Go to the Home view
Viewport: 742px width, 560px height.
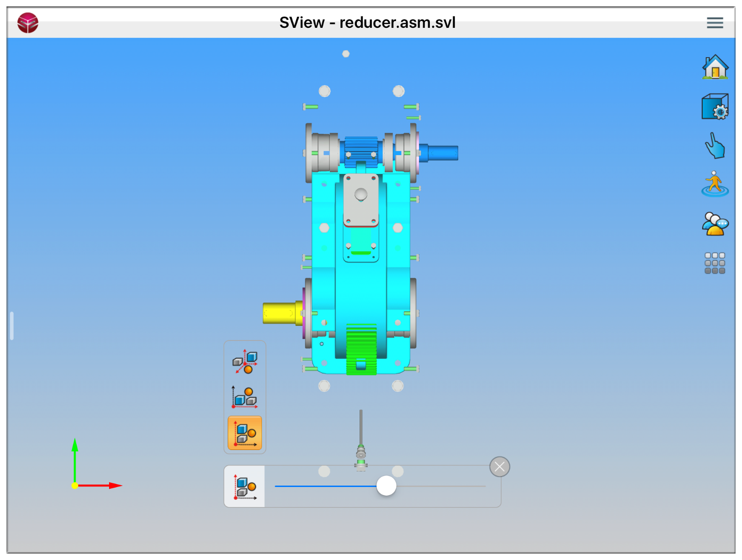tap(715, 68)
